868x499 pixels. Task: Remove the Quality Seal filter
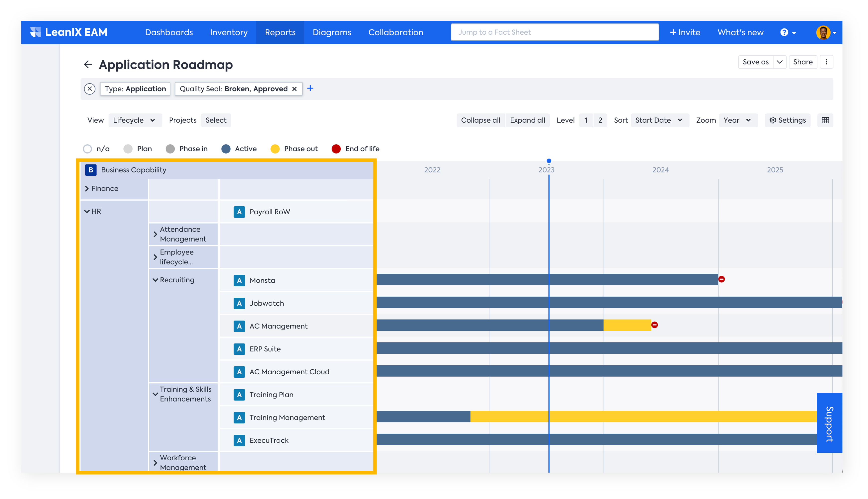[294, 89]
